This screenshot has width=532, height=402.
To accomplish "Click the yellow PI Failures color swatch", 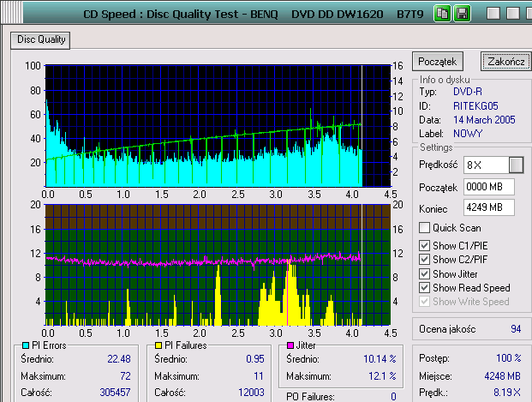I will click(x=158, y=345).
